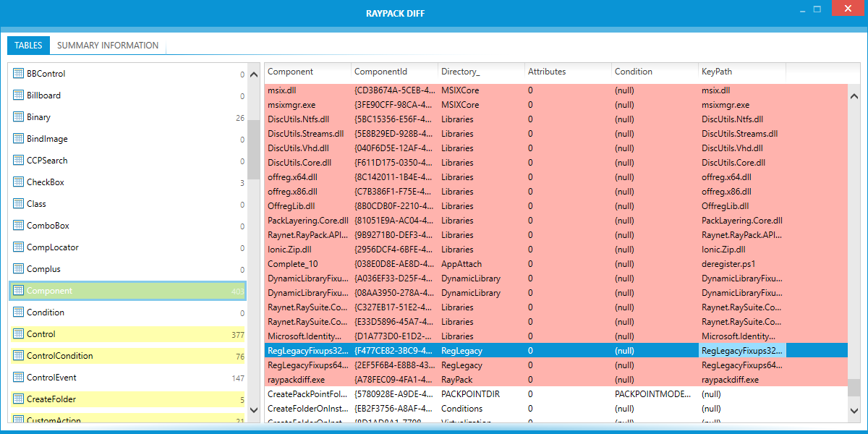The width and height of the screenshot is (868, 434).
Task: Select the CheckBox table icon
Action: click(19, 182)
